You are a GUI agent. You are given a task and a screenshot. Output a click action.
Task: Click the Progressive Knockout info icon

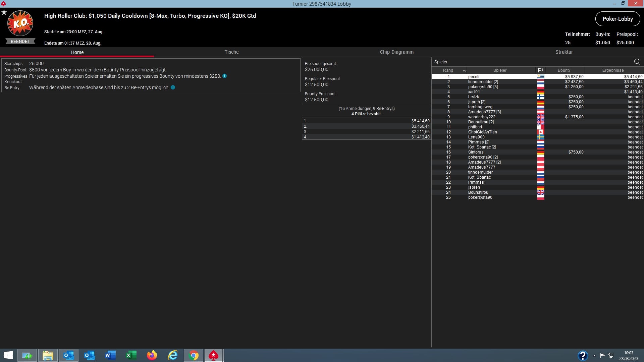[x=225, y=76]
